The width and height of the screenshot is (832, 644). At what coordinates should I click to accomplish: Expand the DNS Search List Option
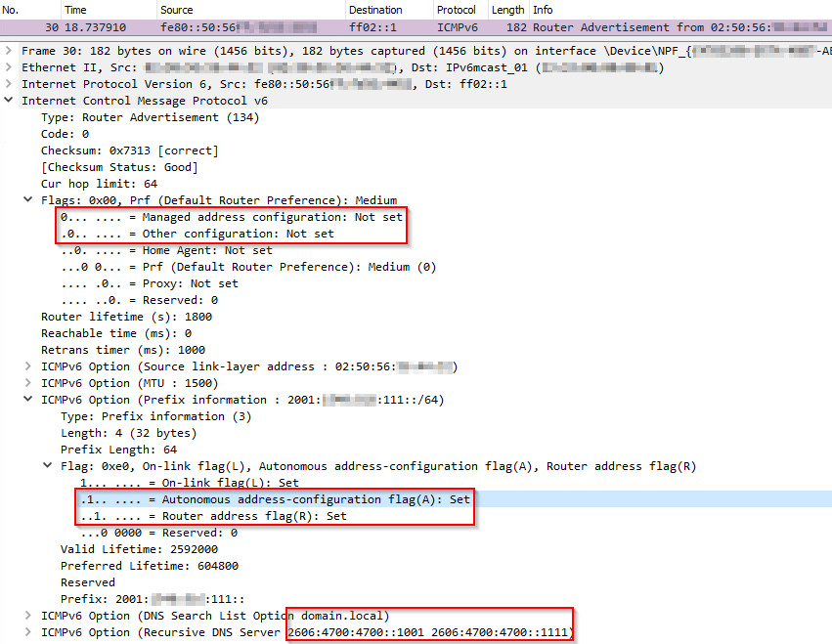(28, 616)
